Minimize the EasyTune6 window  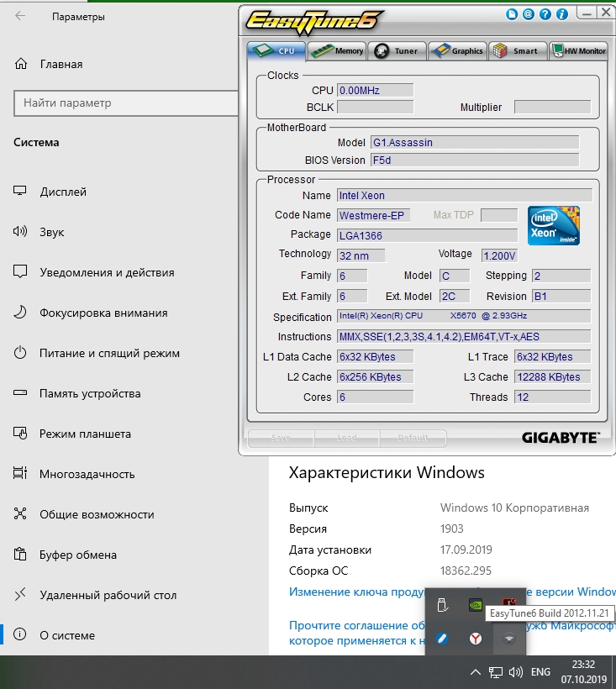pyautogui.click(x=586, y=13)
